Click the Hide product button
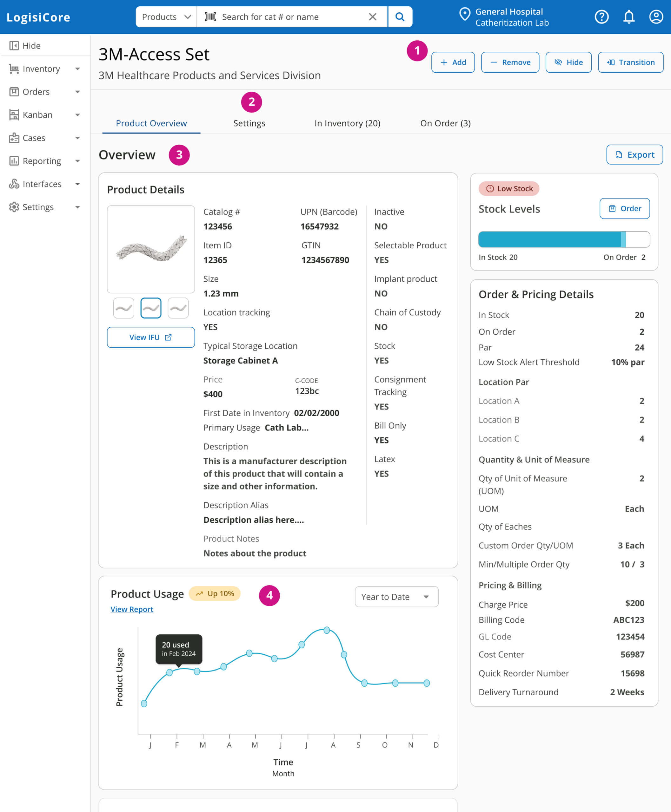The height and width of the screenshot is (812, 671). 568,62
